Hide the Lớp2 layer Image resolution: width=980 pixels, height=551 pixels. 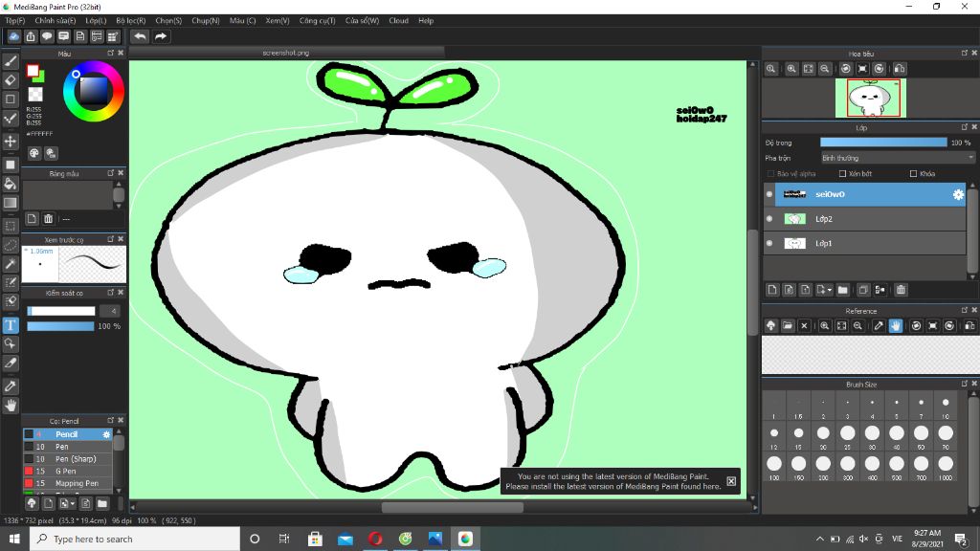click(769, 219)
